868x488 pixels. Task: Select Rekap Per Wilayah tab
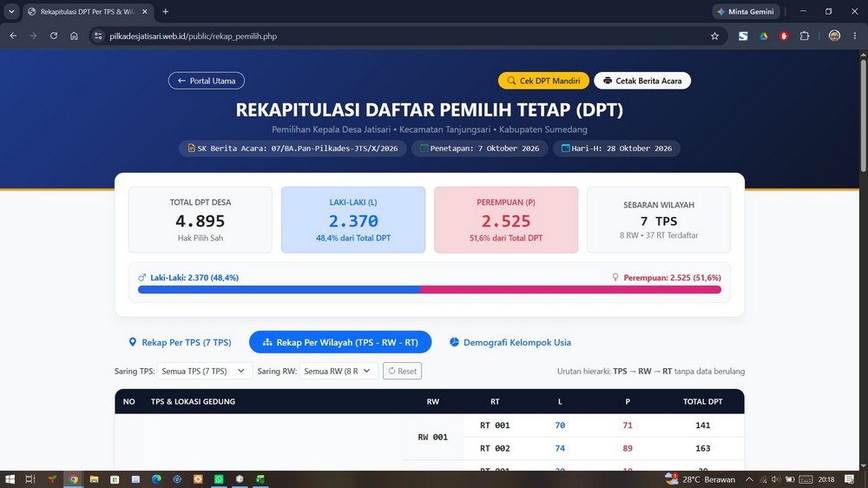tap(340, 342)
